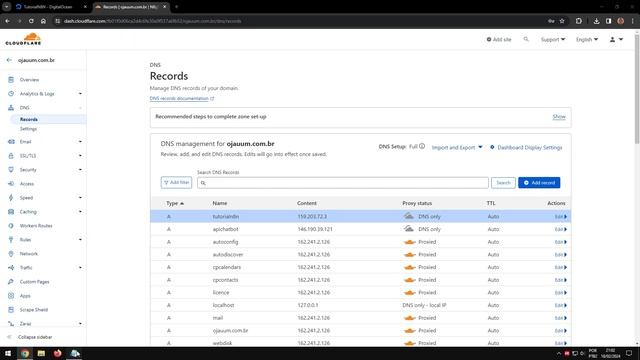Screen dimensions: 640x360
Task: Open the Access sidebar icon
Action: point(11,184)
